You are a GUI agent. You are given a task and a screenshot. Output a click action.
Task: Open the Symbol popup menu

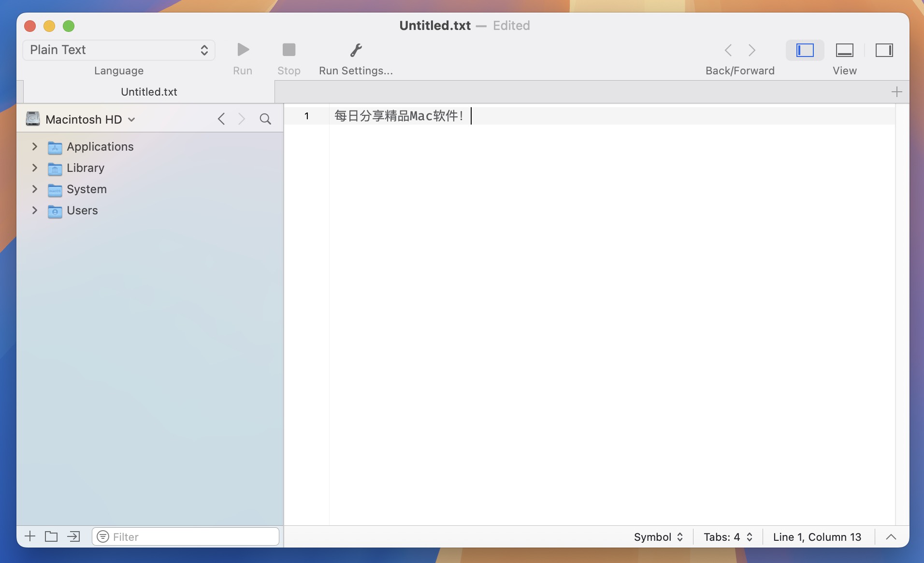(x=658, y=537)
